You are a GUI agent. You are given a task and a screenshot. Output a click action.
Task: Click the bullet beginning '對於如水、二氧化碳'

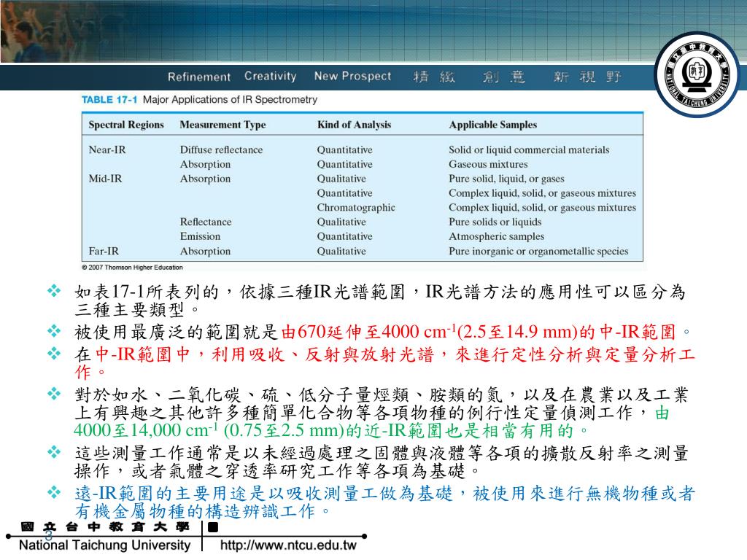[x=381, y=413]
